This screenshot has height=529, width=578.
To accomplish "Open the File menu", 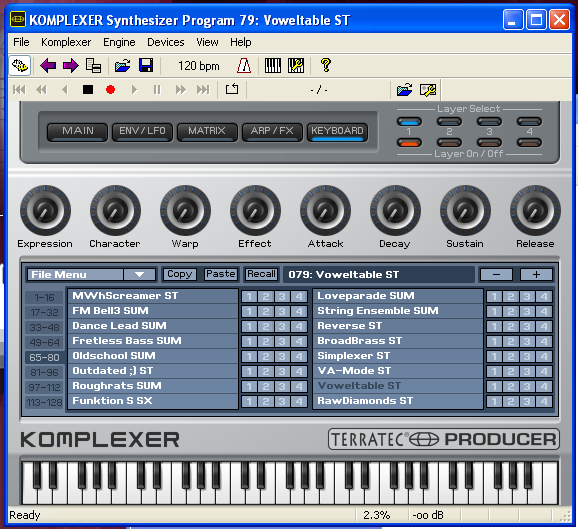I will 21,42.
